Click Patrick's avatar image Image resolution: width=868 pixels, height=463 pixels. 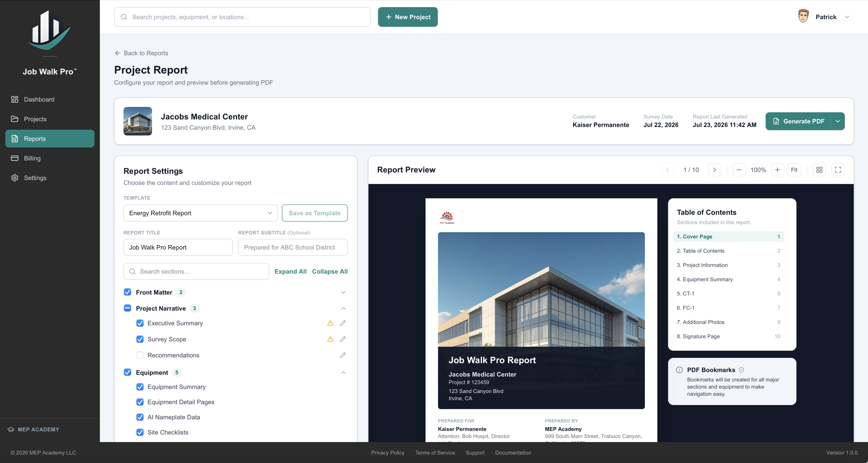[803, 16]
